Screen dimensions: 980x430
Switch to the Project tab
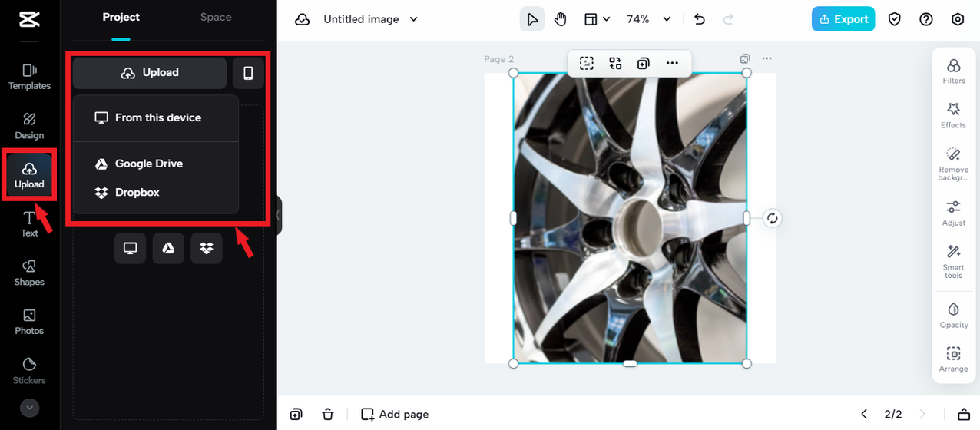click(x=121, y=17)
